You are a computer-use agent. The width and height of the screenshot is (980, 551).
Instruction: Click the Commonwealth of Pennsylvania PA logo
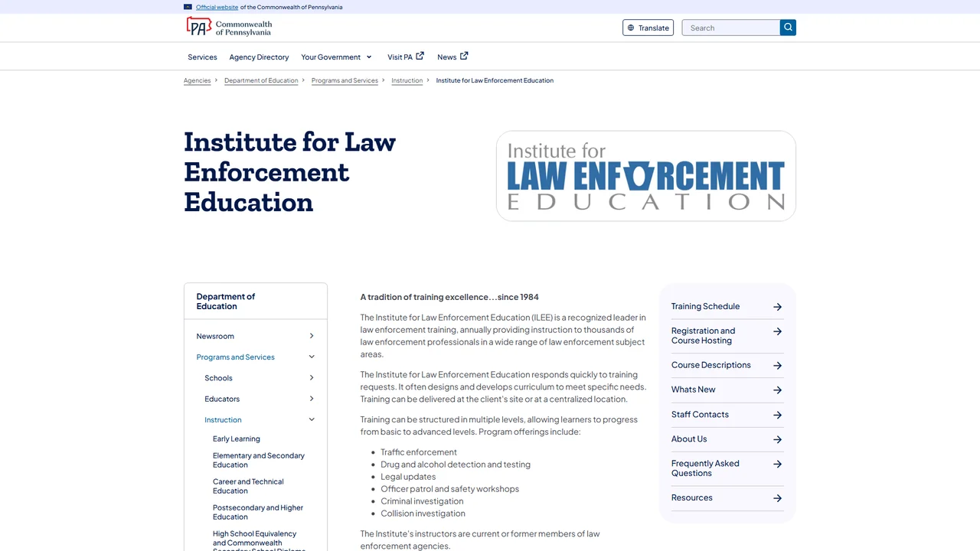click(x=229, y=28)
